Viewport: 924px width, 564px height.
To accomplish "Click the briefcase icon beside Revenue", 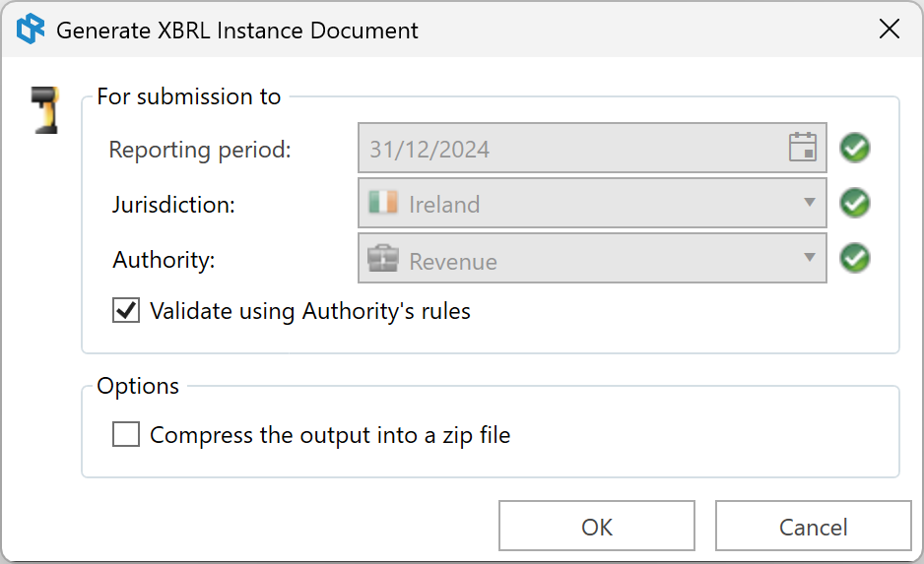I will [382, 260].
